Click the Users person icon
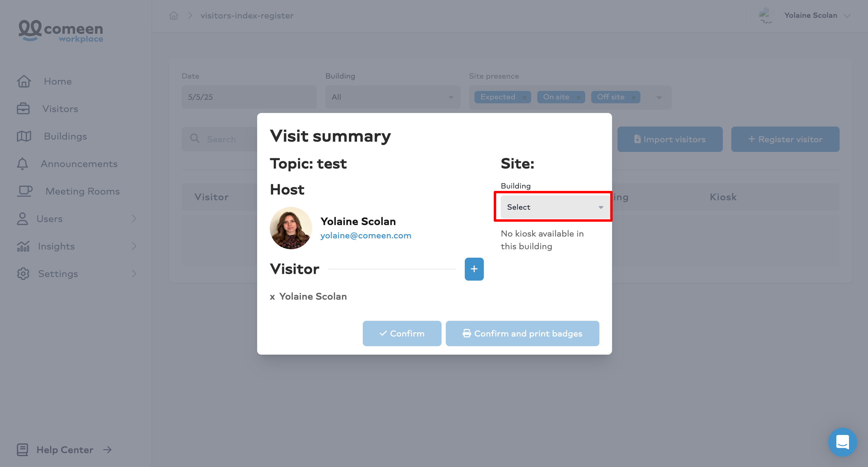Screen dimensions: 868x467 (22, 218)
